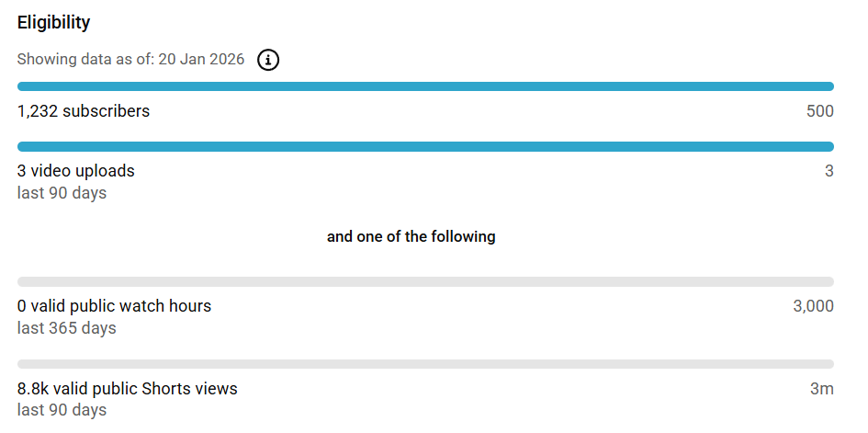
Task: Click the 3m Shorts views threshold
Action: (x=821, y=389)
